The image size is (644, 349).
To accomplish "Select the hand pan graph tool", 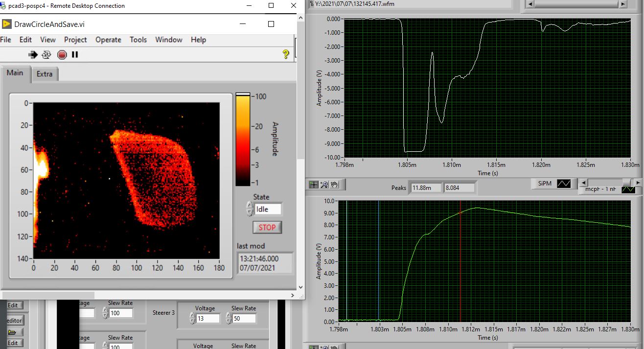I will [335, 185].
